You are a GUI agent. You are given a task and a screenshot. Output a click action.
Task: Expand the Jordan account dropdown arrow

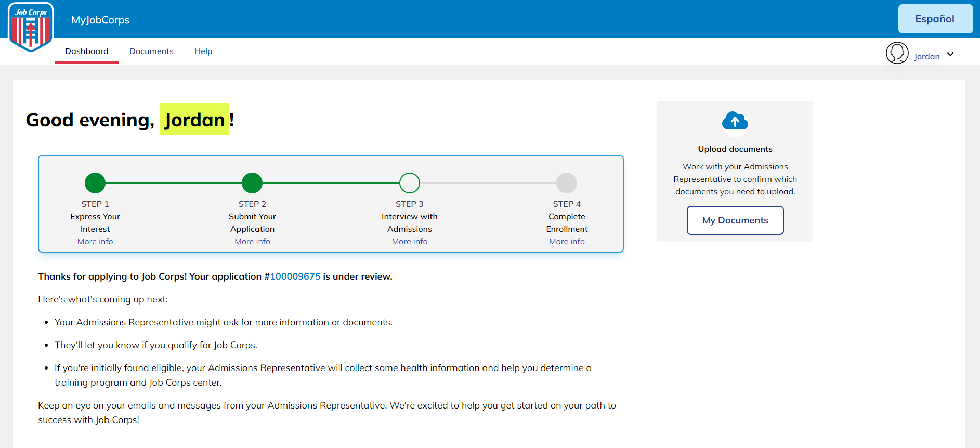950,55
